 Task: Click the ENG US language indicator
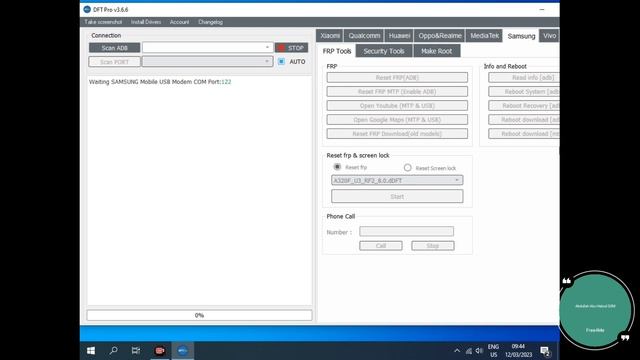493,351
